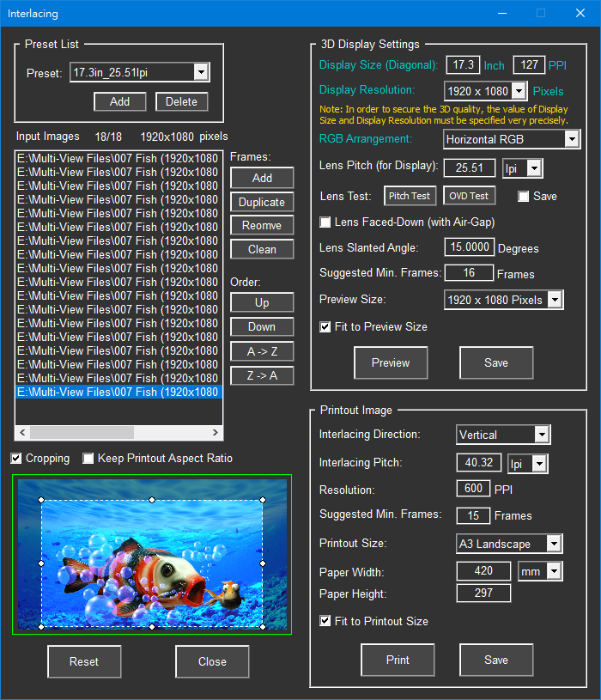The height and width of the screenshot is (700, 601).
Task: Edit the Paper Height field
Action: point(483,593)
